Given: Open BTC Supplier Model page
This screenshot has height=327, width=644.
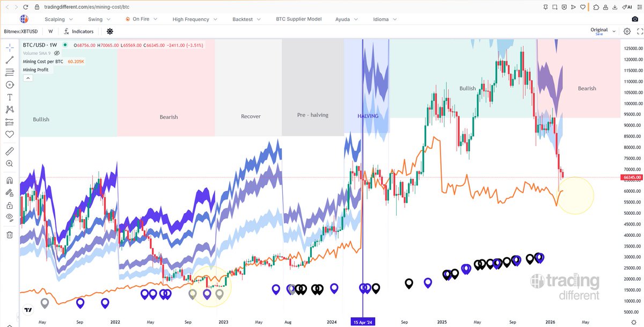Looking at the screenshot, I should click(298, 19).
